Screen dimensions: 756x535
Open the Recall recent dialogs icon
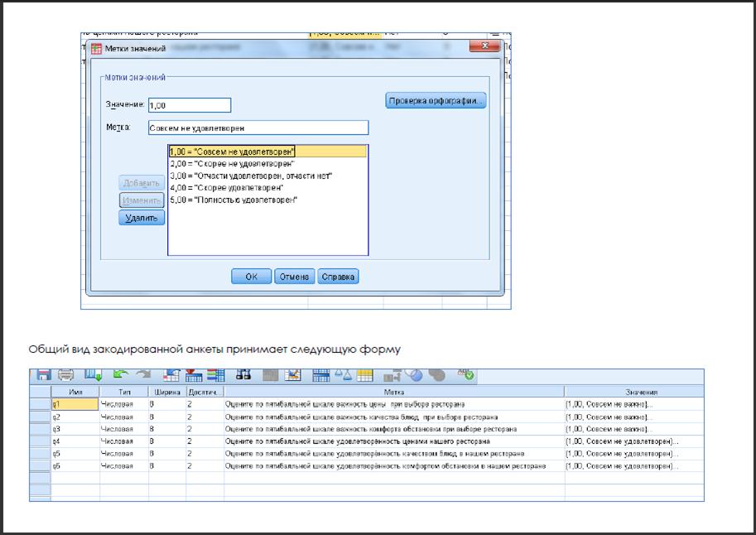(94, 375)
